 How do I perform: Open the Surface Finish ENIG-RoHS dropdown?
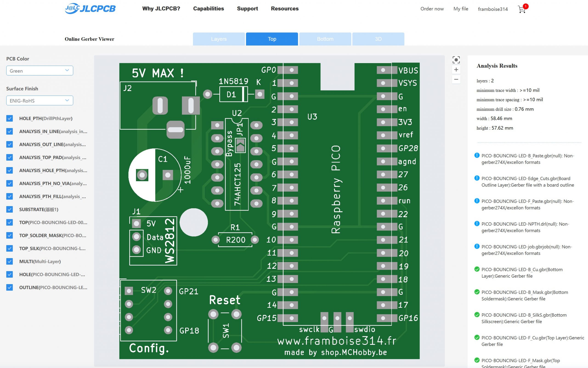pos(40,100)
